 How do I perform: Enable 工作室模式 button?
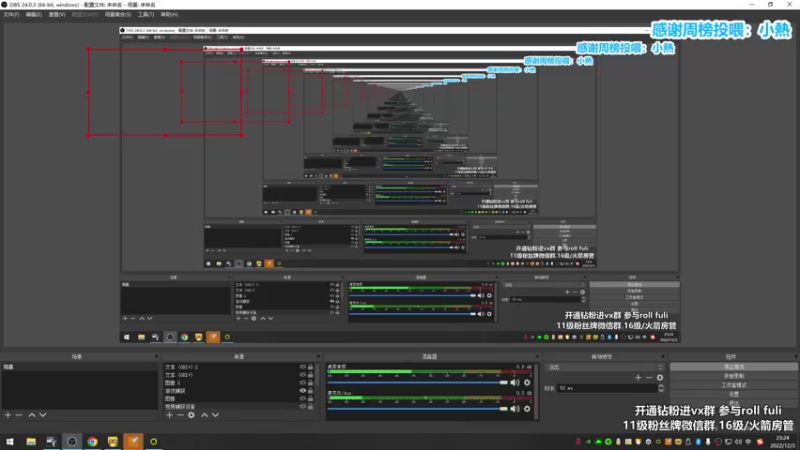(734, 385)
